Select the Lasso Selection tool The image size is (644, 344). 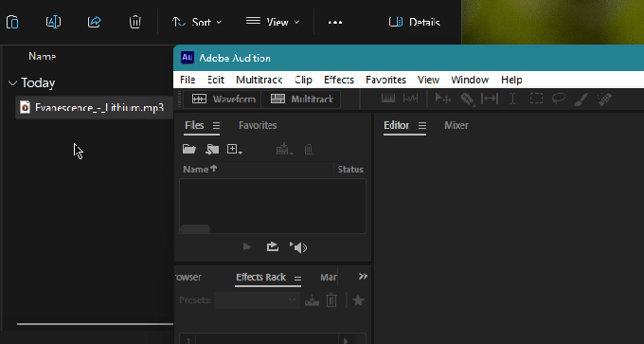559,99
